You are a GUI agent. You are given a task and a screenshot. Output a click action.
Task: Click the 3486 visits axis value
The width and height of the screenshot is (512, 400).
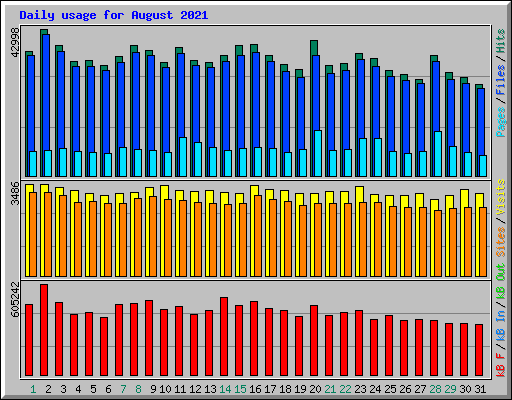coord(15,193)
